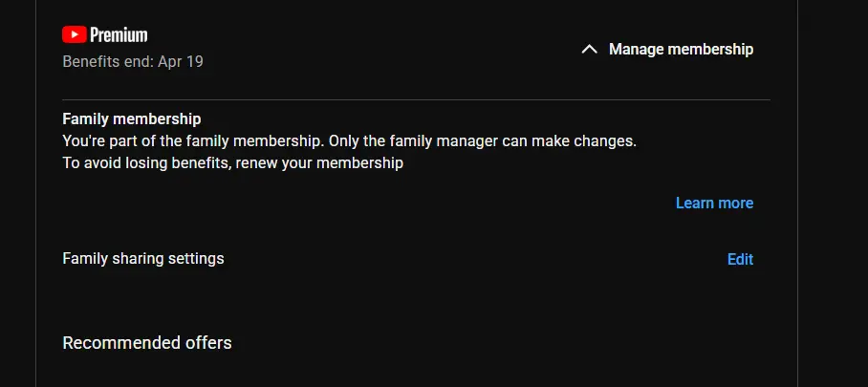Click the horizontal divider below the Premium header
Viewport: 868px width, 387px height.
[416, 100]
